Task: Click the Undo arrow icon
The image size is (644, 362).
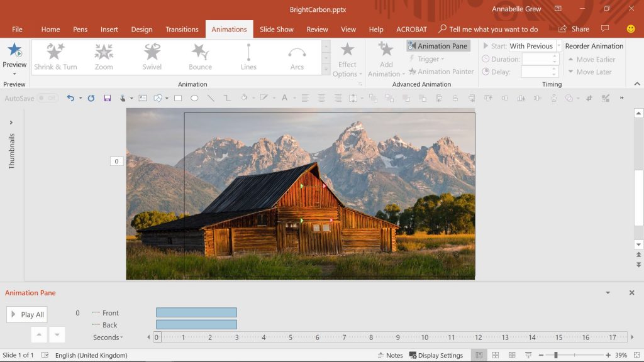Action: pos(70,98)
